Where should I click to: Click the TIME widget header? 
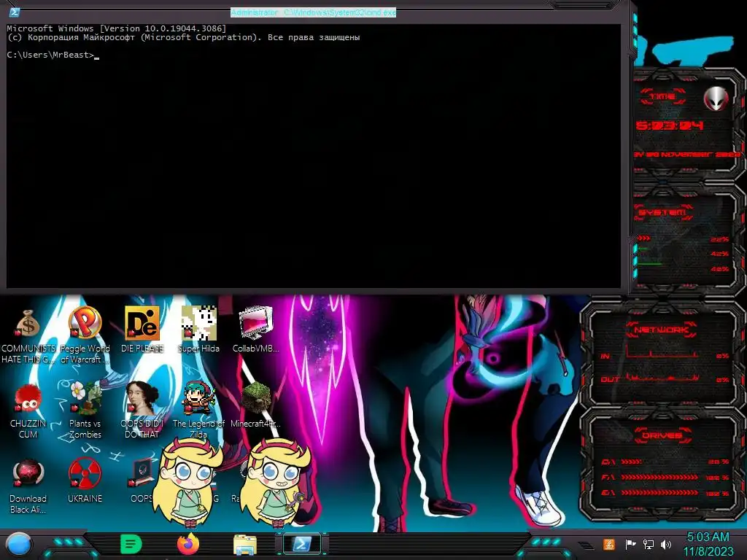tap(662, 97)
